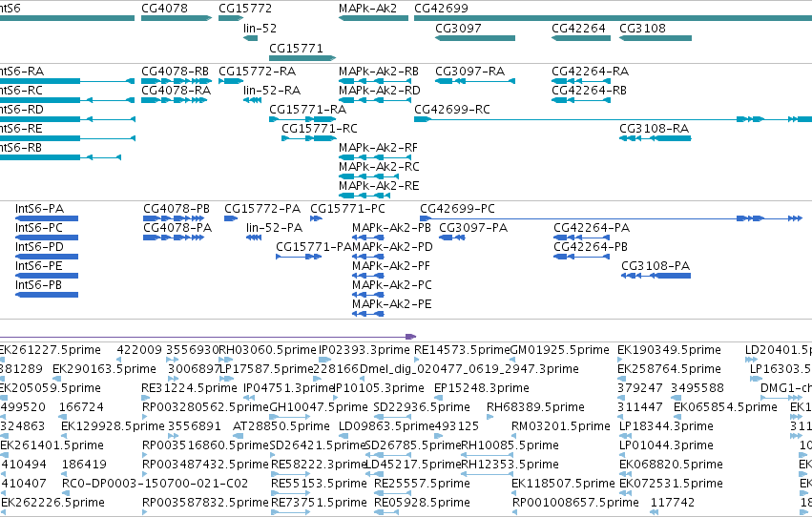Viewport: 812px width, 517px height.
Task: Click EST EK190349.5prime
Action: (x=669, y=350)
